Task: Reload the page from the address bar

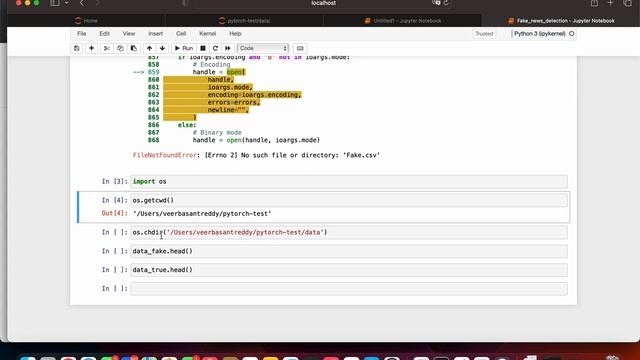Action: pyautogui.click(x=446, y=3)
